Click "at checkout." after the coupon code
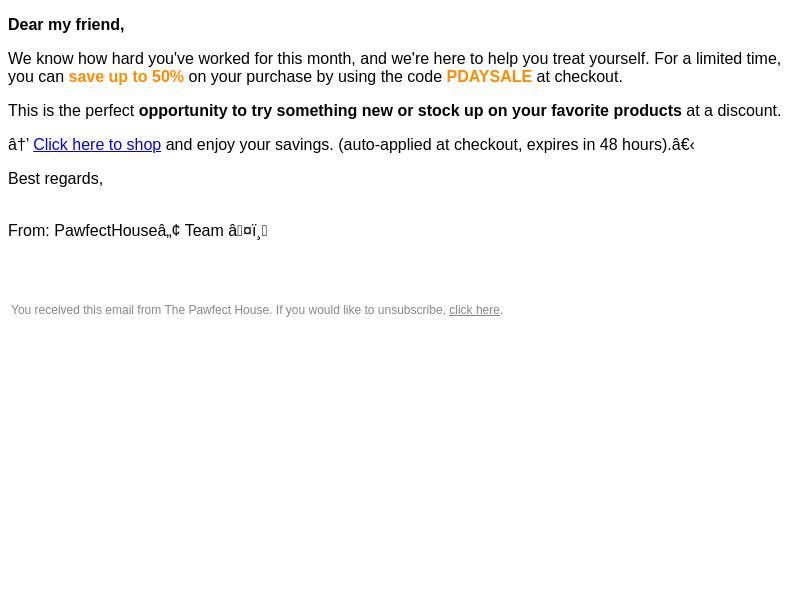Viewport: 800px width, 600px height. coord(580,77)
